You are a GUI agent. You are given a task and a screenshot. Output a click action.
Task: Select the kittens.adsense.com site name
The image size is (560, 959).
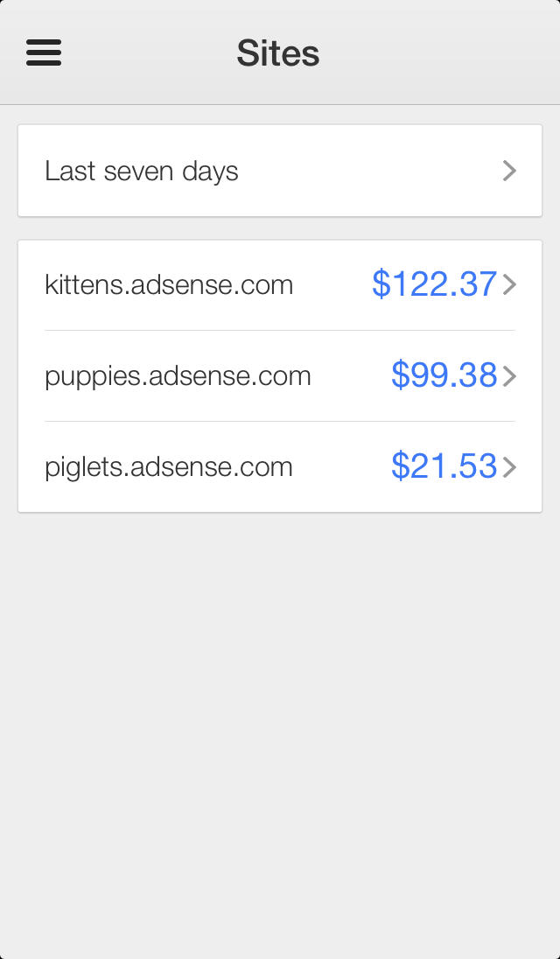pos(169,285)
